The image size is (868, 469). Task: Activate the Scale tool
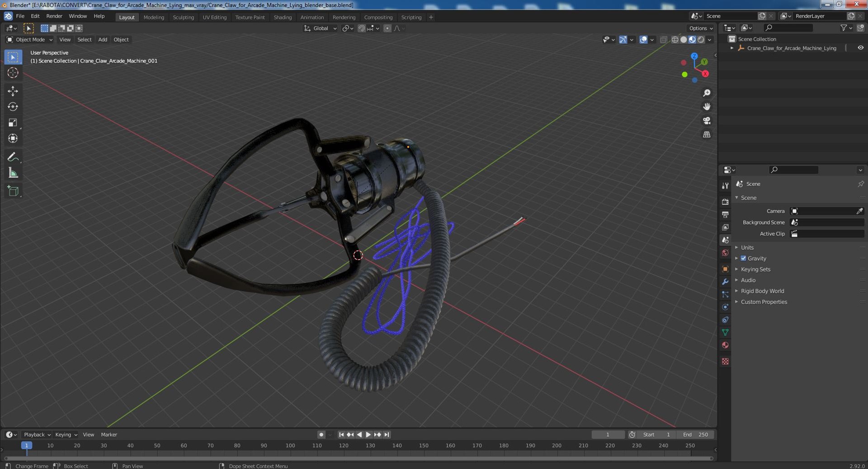(x=13, y=123)
